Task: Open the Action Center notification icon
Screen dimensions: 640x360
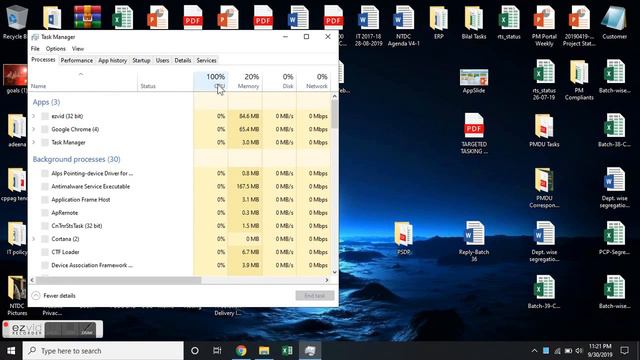Action: (x=624, y=351)
